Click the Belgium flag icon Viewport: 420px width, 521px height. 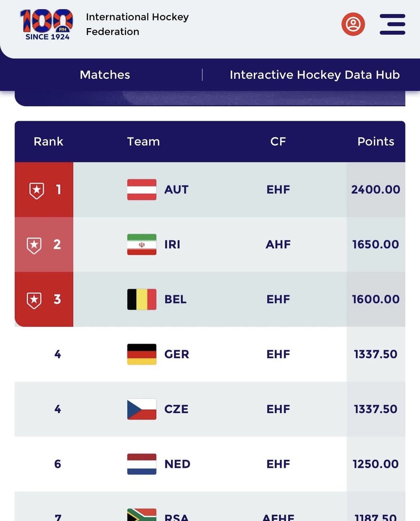coord(142,299)
